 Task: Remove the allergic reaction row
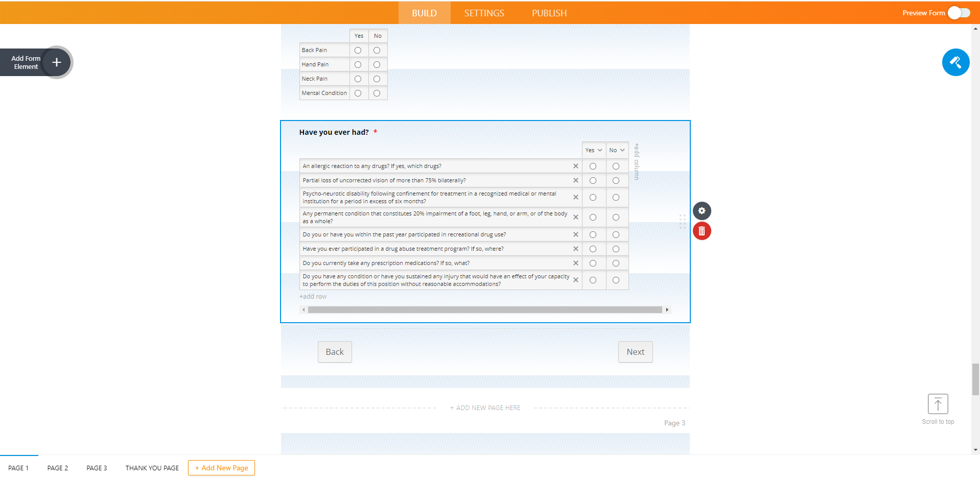(575, 166)
